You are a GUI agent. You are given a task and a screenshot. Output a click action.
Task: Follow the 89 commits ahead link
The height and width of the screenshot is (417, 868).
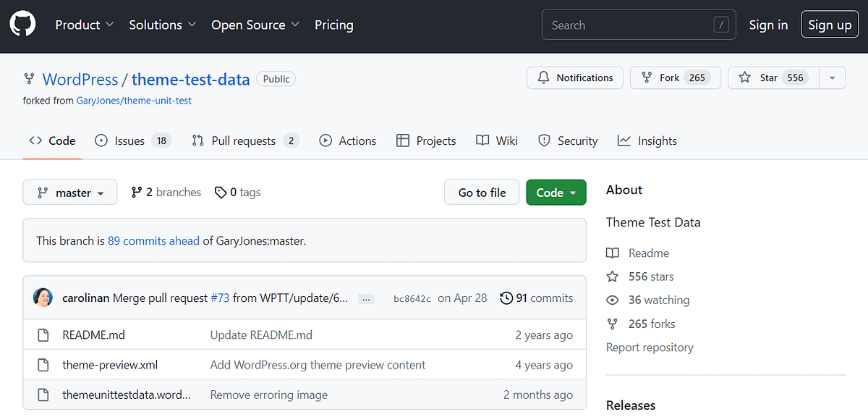click(x=153, y=240)
